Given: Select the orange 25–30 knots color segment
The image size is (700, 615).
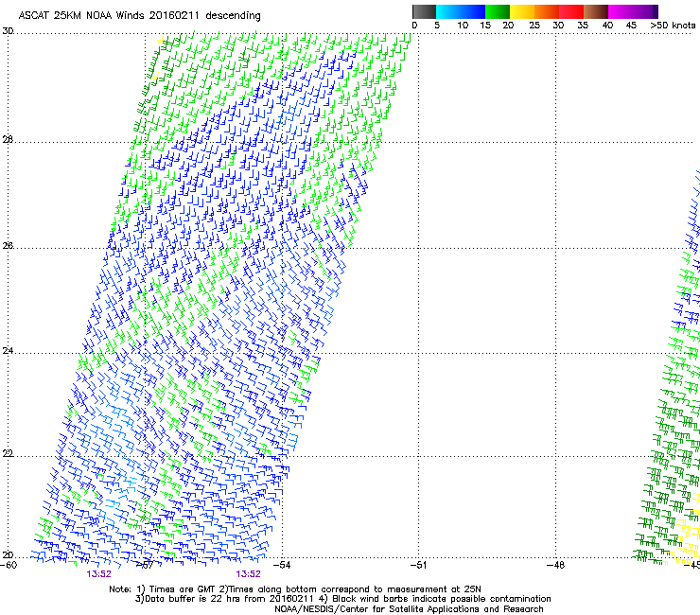Looking at the screenshot, I should tap(547, 11).
